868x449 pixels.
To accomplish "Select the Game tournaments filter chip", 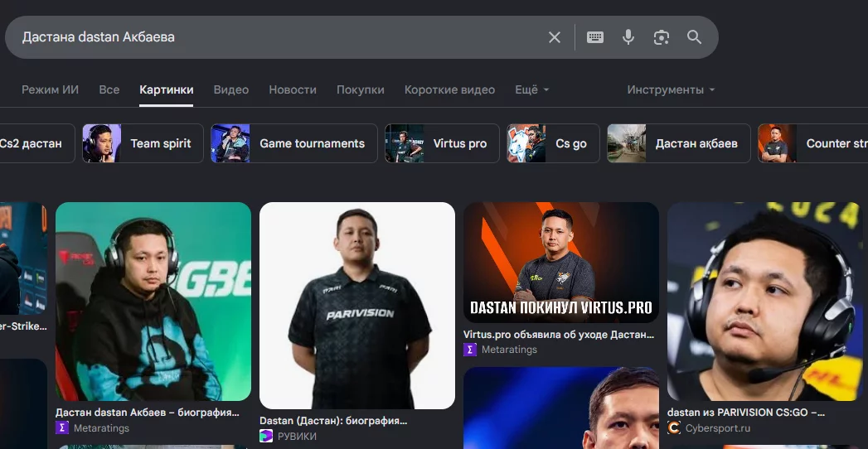I will pos(294,143).
